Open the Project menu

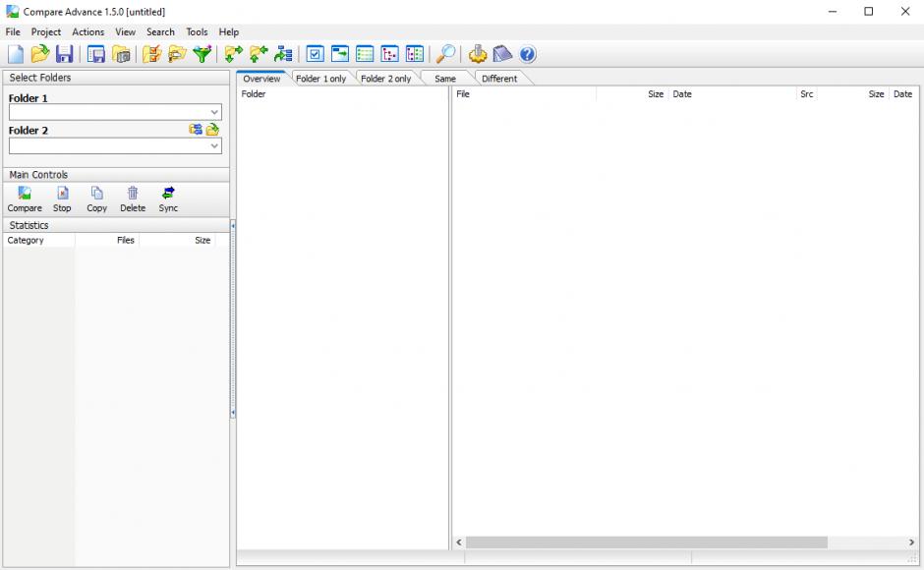click(x=46, y=31)
